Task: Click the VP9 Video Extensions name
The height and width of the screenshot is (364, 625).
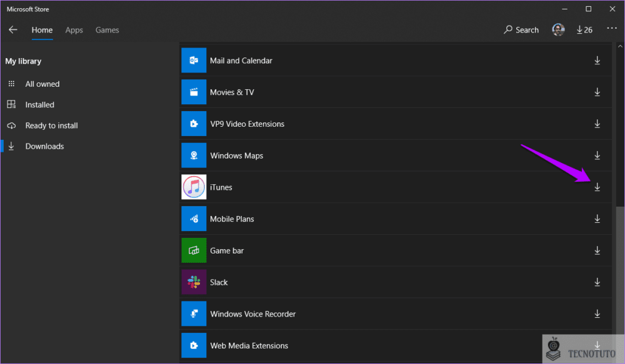Action: [x=247, y=124]
